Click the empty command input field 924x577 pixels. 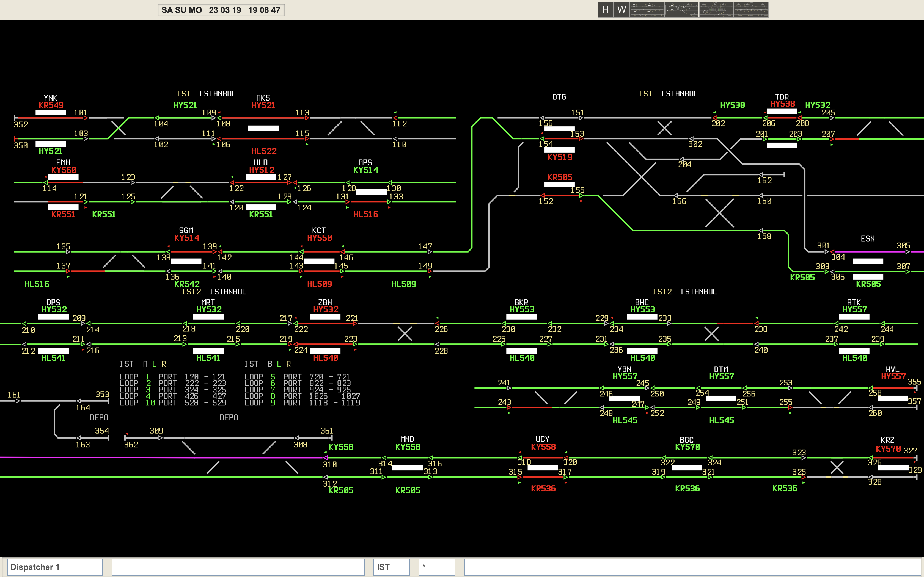pos(238,567)
